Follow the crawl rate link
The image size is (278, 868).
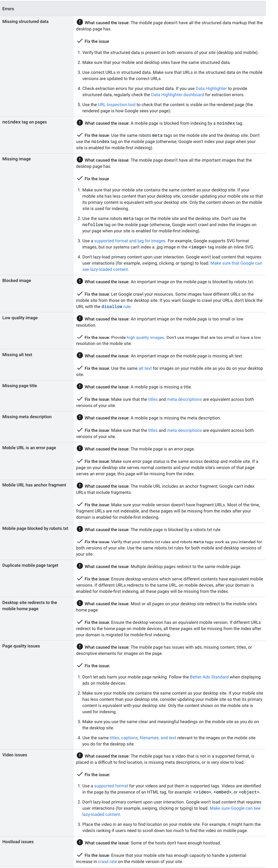pos(107,861)
